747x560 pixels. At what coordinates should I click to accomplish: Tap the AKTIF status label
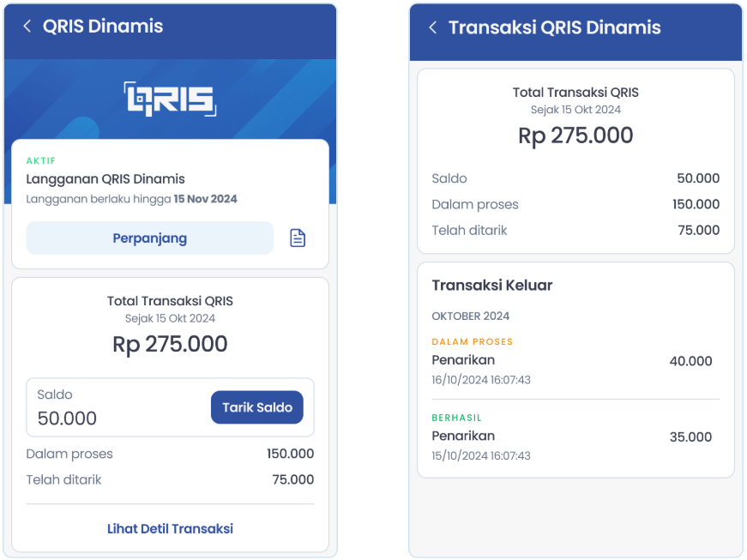pos(41,161)
